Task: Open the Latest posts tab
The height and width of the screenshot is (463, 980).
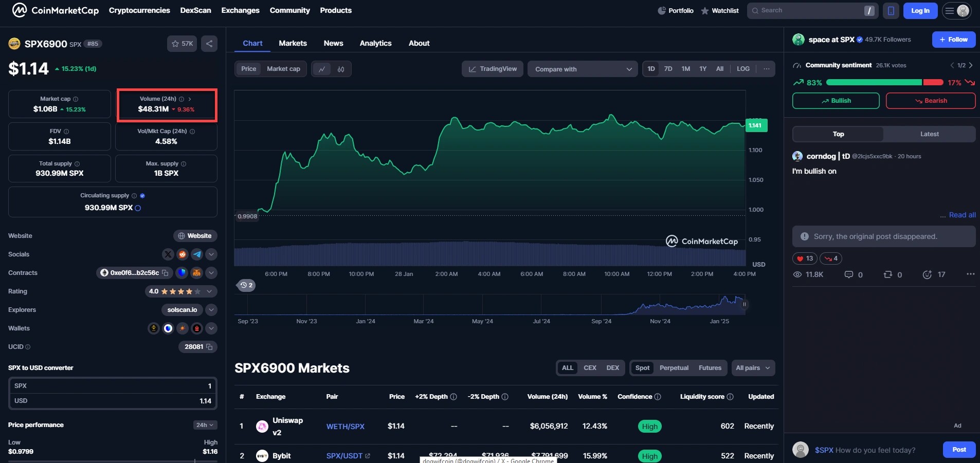Action: 929,134
